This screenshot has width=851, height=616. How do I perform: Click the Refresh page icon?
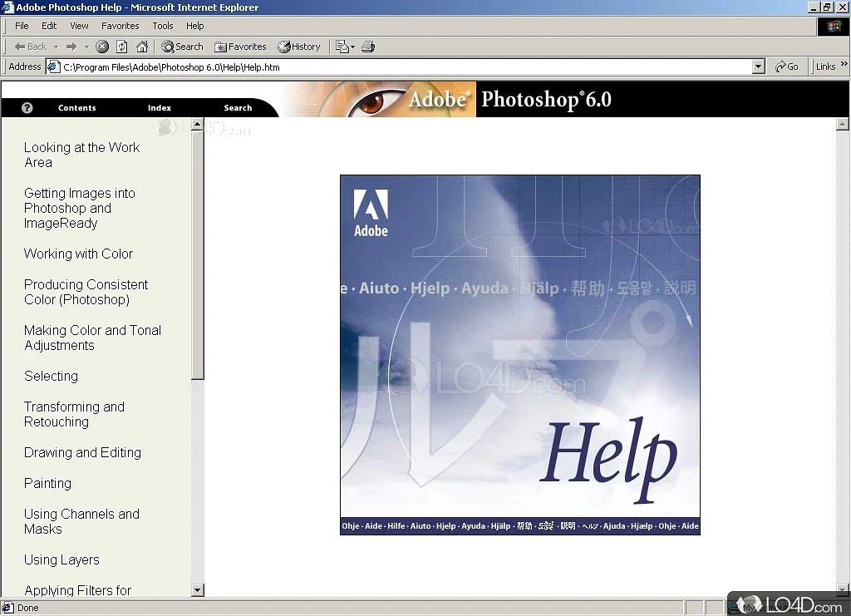pyautogui.click(x=122, y=47)
